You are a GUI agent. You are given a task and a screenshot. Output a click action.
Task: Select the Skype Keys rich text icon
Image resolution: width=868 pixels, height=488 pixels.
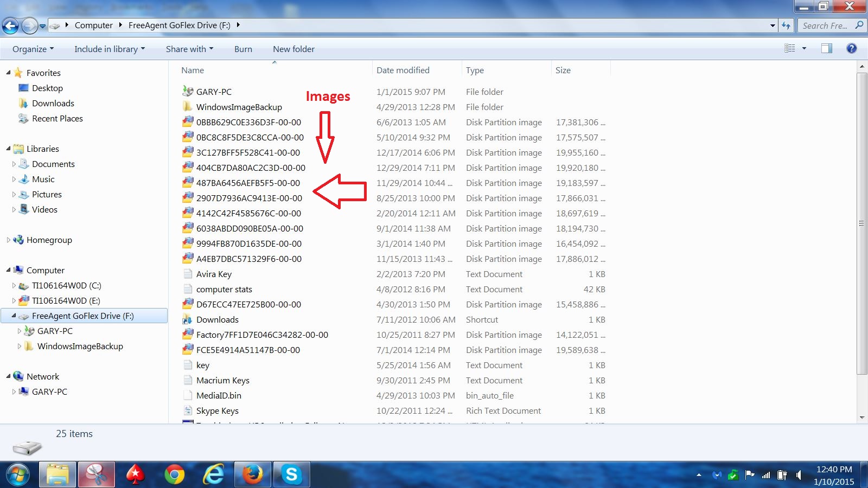pyautogui.click(x=188, y=410)
